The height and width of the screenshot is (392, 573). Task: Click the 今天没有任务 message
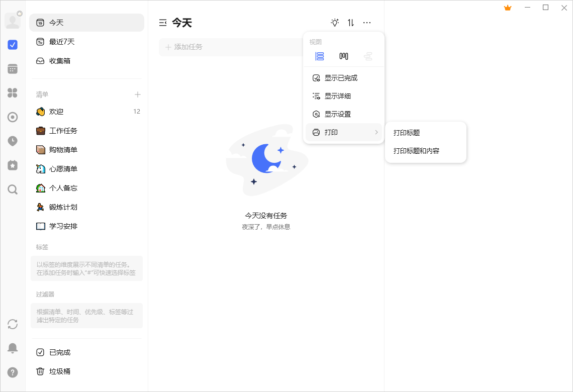point(266,216)
